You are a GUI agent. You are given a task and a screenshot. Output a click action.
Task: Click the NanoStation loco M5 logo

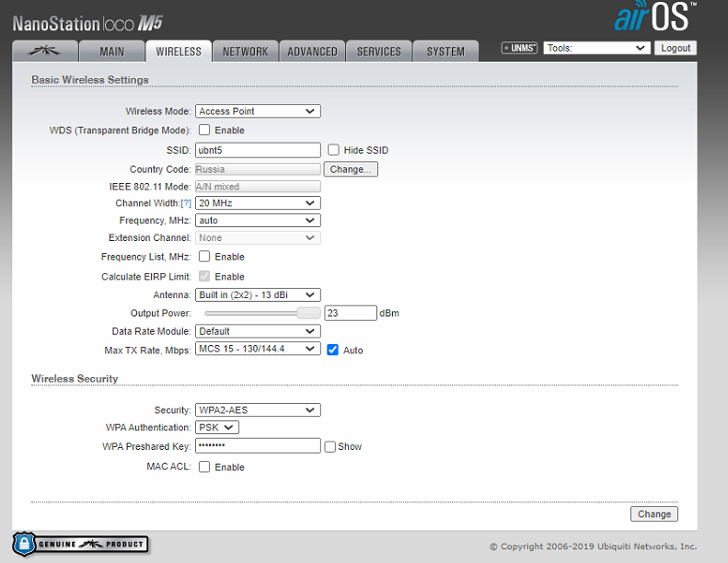(87, 23)
